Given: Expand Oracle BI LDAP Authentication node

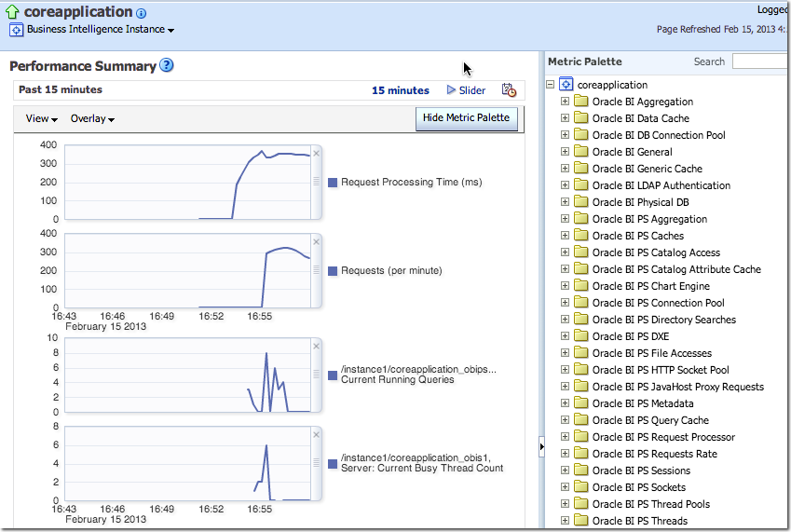Looking at the screenshot, I should coord(565,185).
